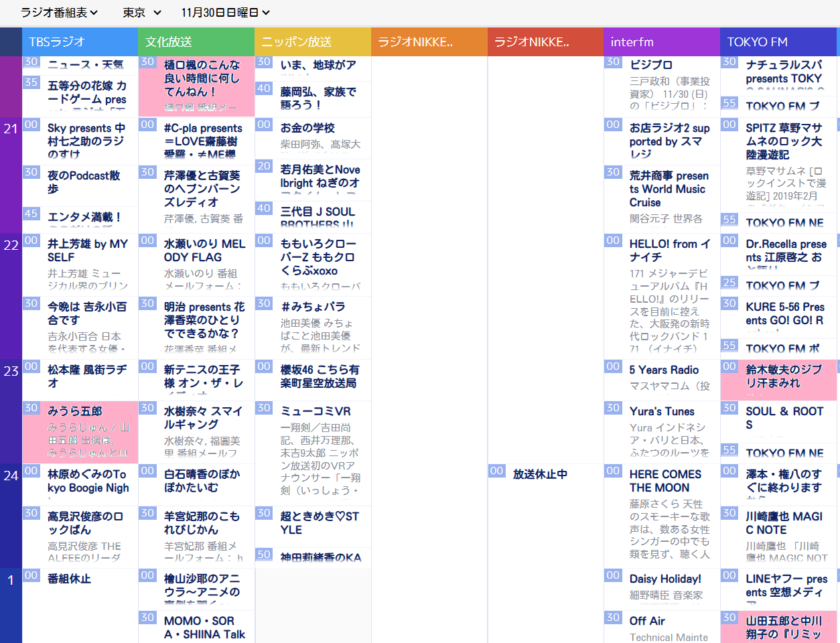This screenshot has width=840, height=643.
Task: Click HERE COMES THE MOON program
Action: coord(665,481)
